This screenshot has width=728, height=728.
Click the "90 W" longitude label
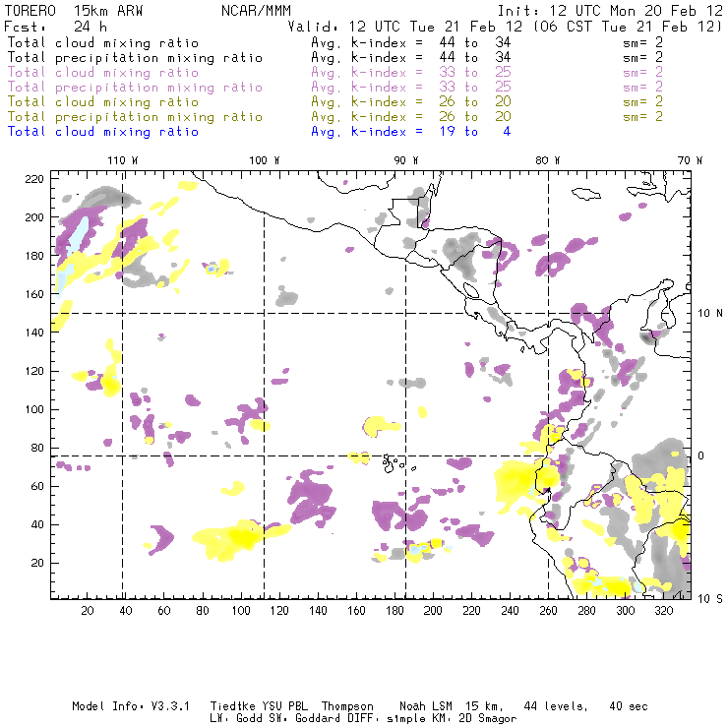[406, 160]
